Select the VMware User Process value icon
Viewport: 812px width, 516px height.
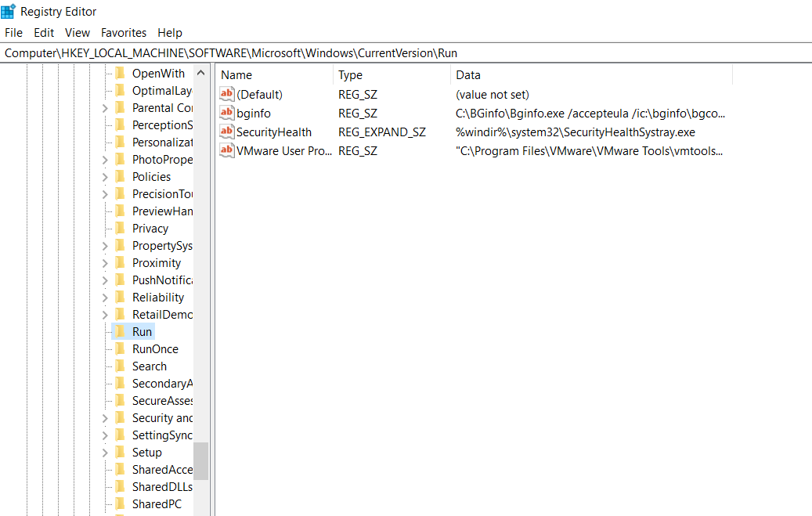coord(227,151)
